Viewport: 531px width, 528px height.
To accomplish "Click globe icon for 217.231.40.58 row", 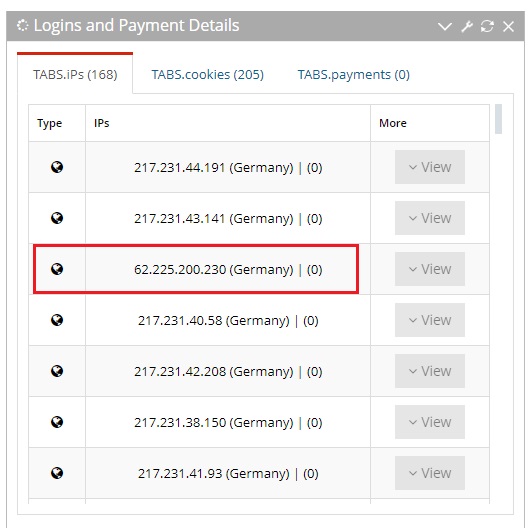I will point(57,320).
